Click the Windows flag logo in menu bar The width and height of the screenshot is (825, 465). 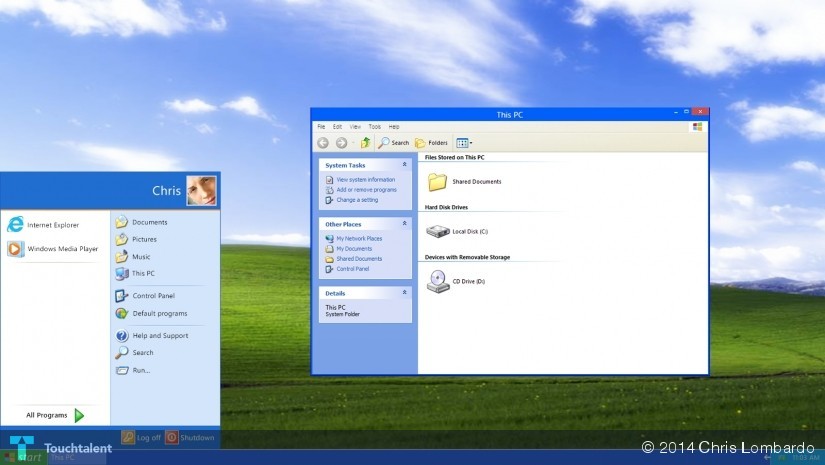pos(698,127)
